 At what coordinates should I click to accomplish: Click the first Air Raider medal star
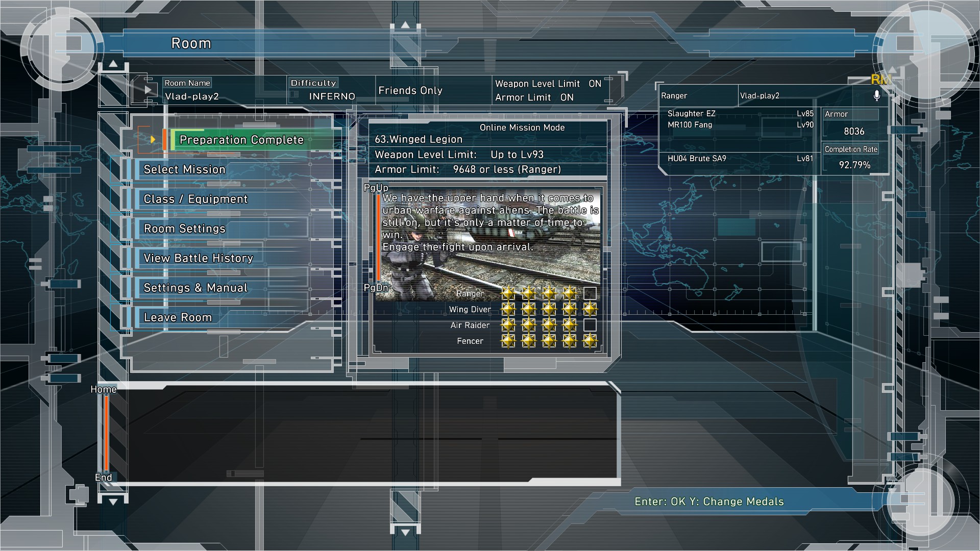click(508, 325)
